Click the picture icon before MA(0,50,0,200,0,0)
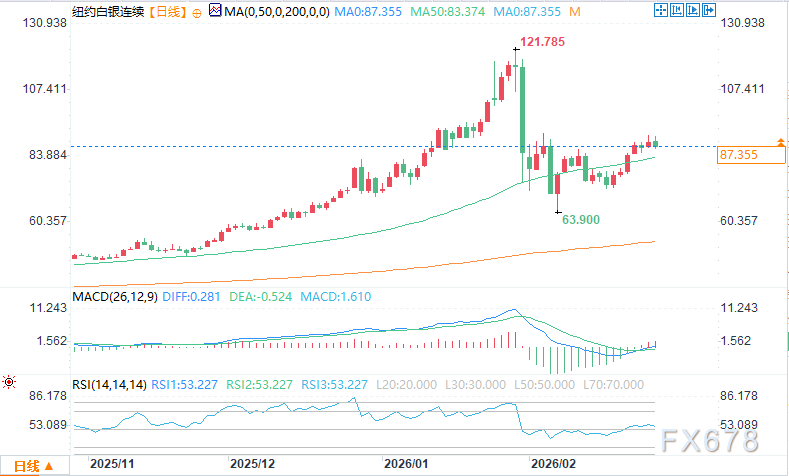Viewport: 789px width, 476px height. [215, 12]
